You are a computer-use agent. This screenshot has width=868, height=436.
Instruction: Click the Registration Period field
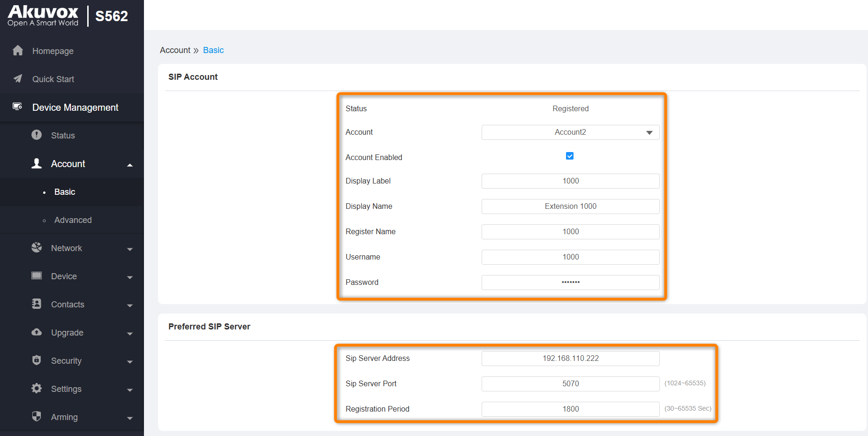570,409
